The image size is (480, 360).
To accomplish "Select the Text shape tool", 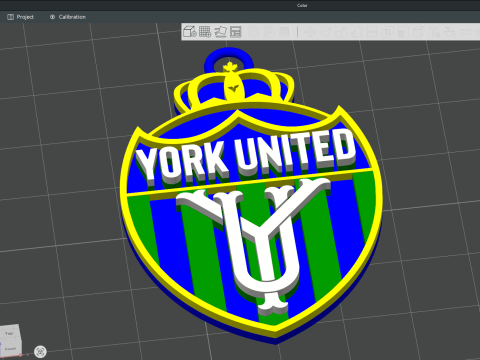I will click(x=434, y=32).
